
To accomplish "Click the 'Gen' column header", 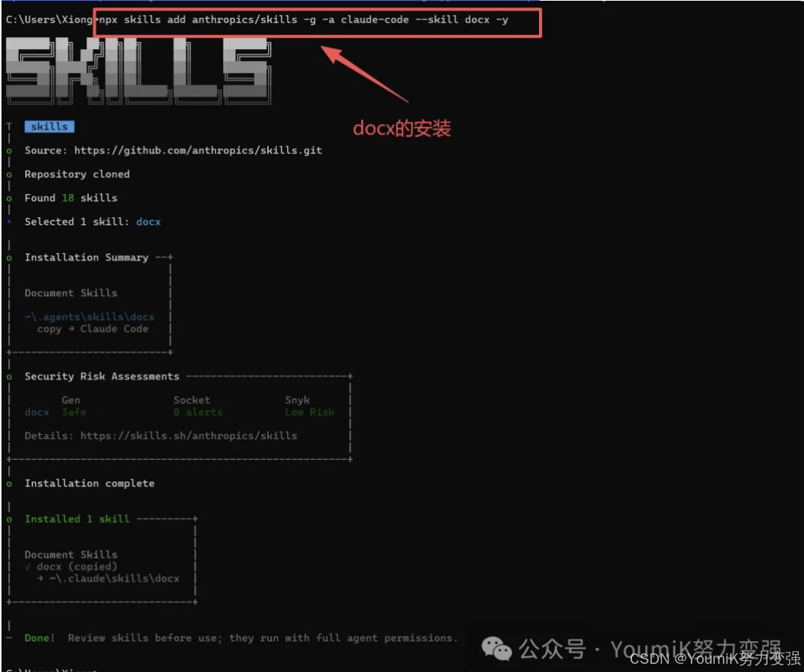I will [71, 400].
